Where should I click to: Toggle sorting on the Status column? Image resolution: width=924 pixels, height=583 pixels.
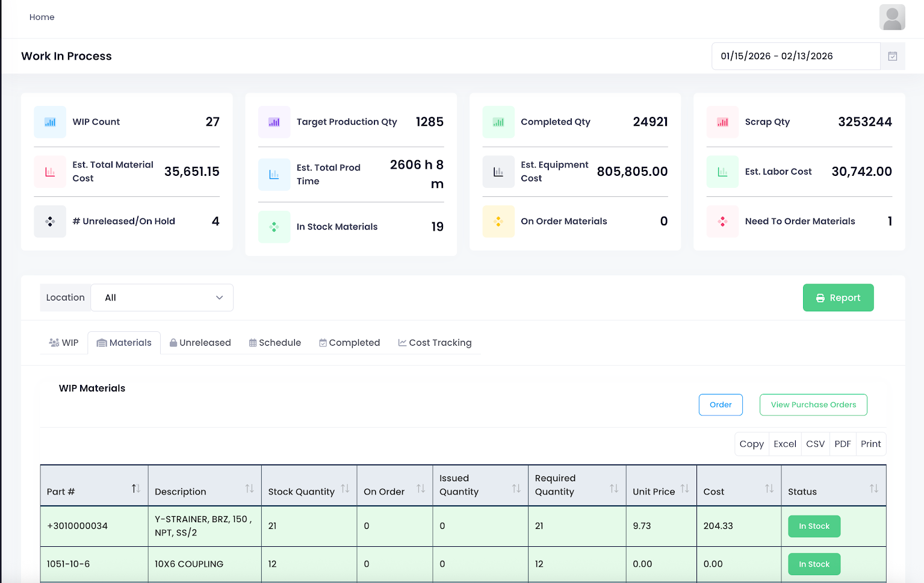click(x=874, y=489)
